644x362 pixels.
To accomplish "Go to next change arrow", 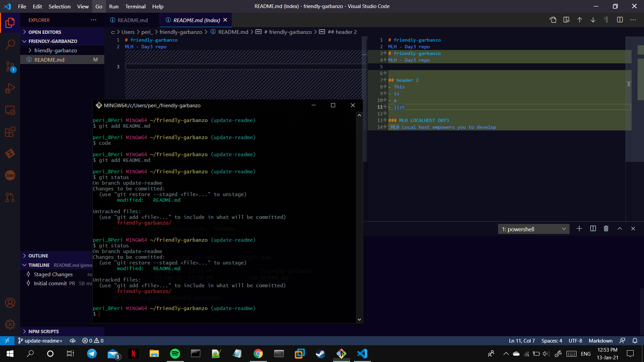I will point(593,20).
